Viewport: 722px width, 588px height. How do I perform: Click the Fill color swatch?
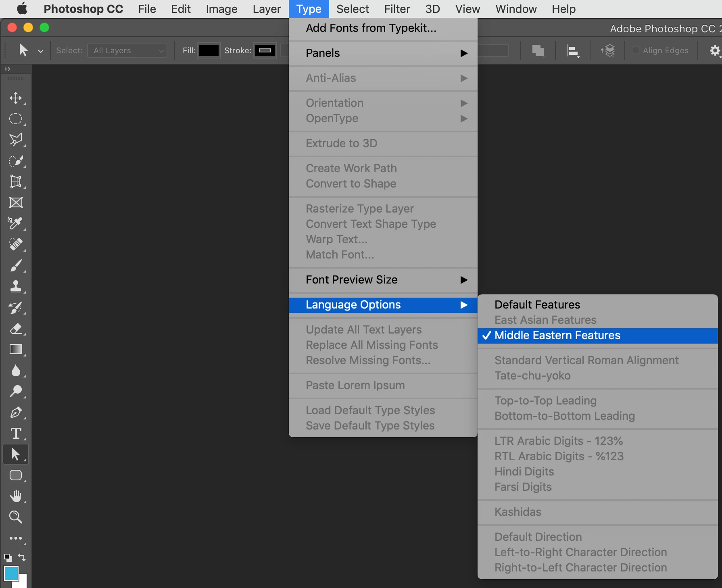[209, 50]
